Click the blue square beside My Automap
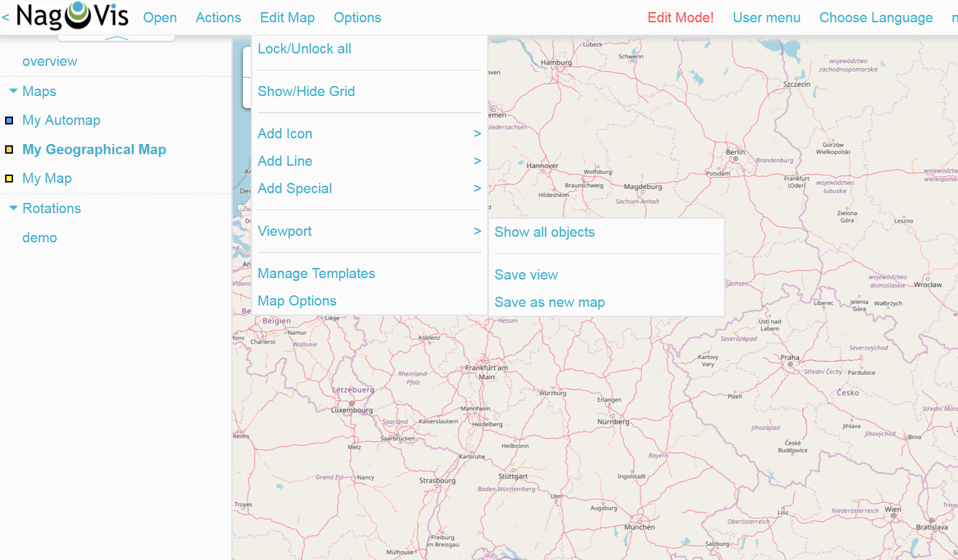The height and width of the screenshot is (560, 958). (9, 121)
